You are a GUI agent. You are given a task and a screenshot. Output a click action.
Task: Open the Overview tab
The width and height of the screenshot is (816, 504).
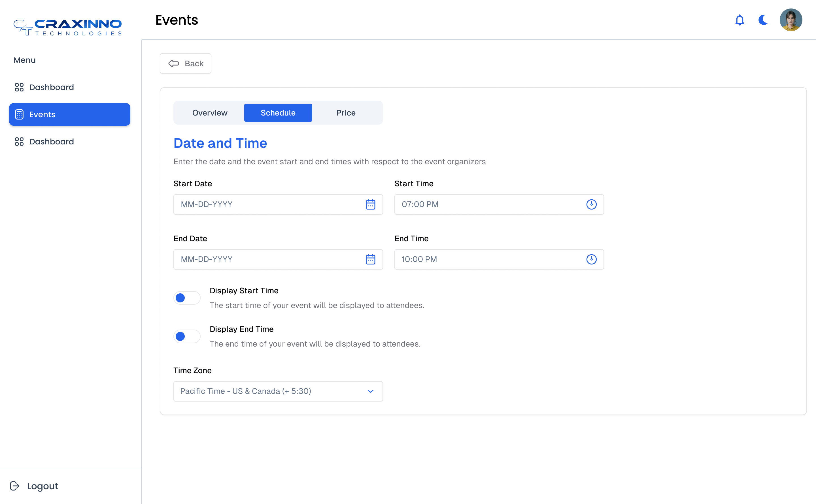210,113
